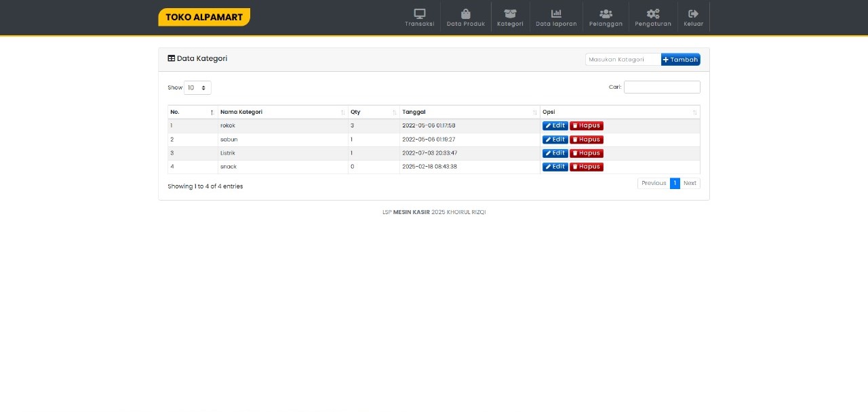Sort table by Qty column
Viewport: 868px width, 412px height.
coord(374,112)
